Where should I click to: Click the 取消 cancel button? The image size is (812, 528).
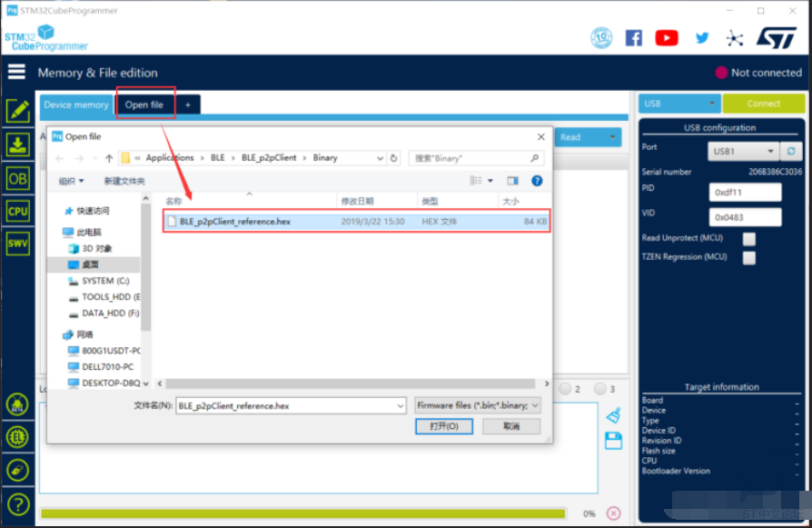(x=511, y=426)
